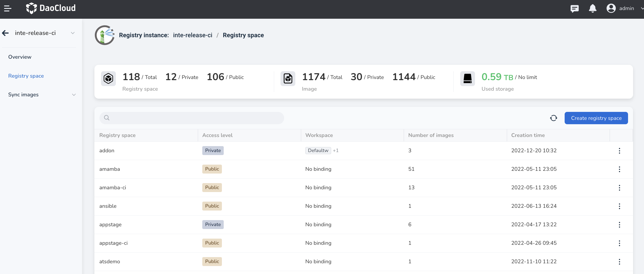644x274 pixels.
Task: Open more actions for addon row
Action: pos(619,151)
